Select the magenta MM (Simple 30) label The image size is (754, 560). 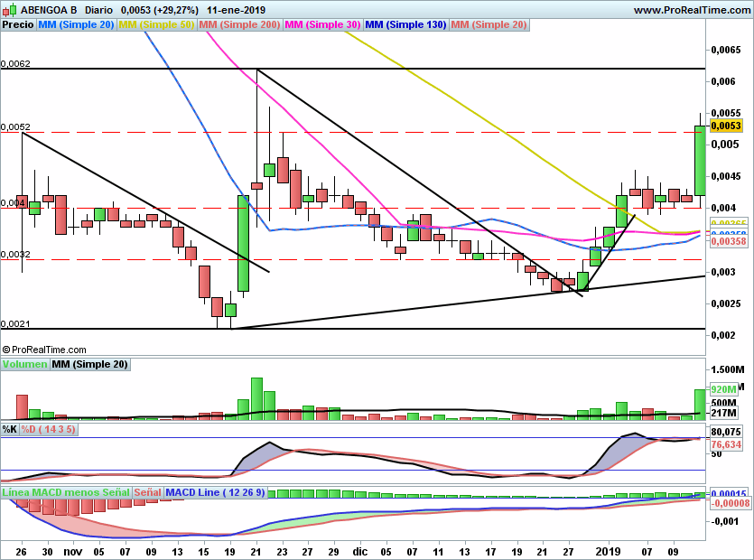(x=322, y=24)
